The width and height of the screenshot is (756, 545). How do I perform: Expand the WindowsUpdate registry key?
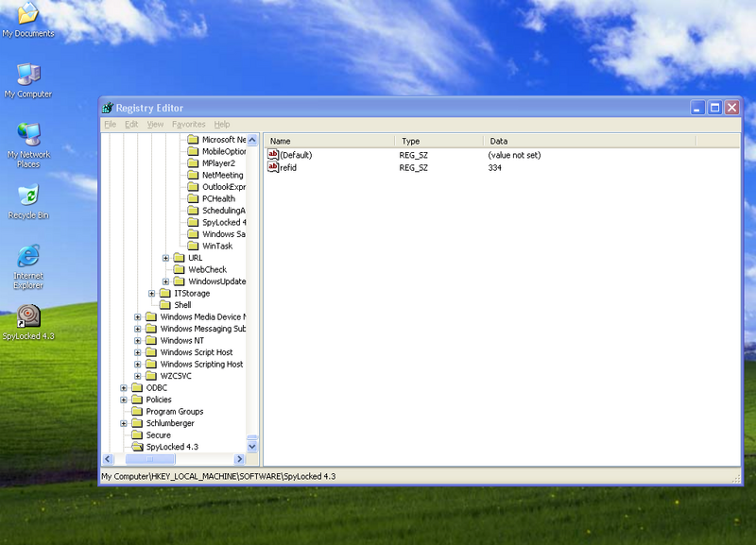point(165,281)
